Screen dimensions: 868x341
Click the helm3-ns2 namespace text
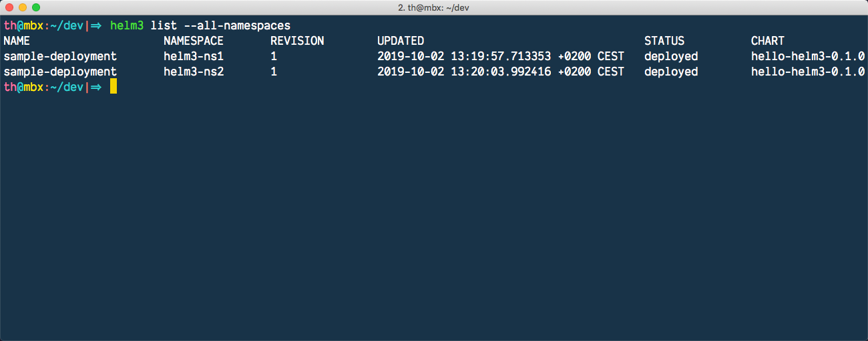tap(194, 72)
